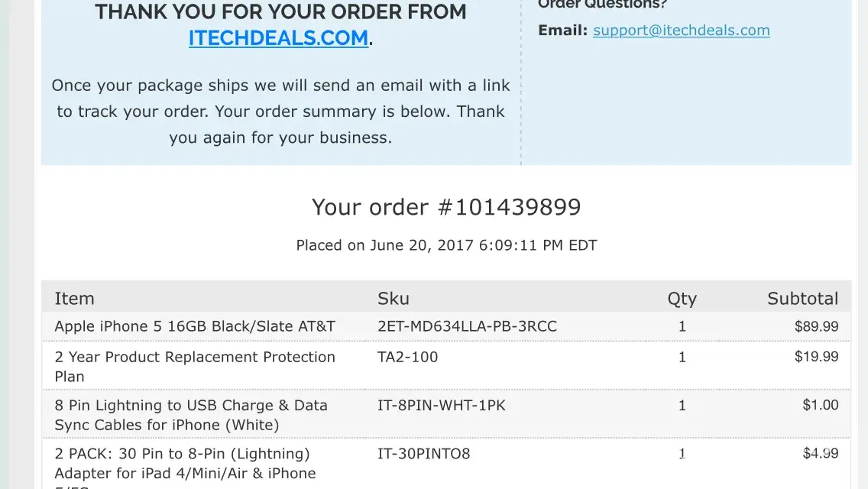Click the order placed date line
Viewport: 868px width, 489px height.
446,245
